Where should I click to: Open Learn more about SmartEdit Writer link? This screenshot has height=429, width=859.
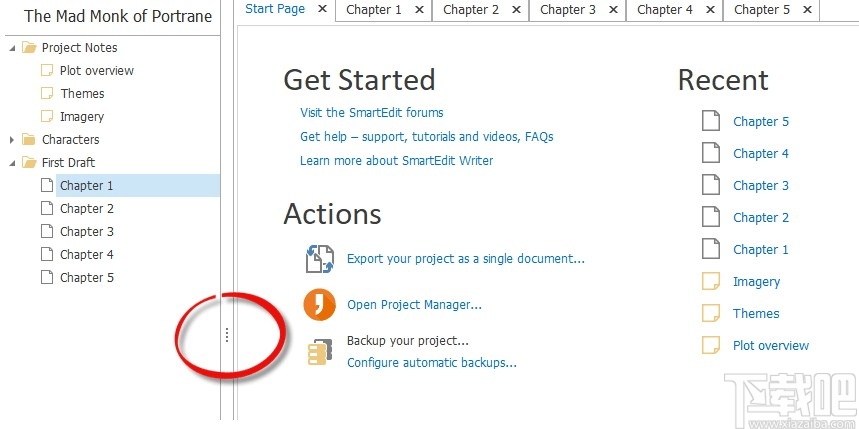coord(396,161)
